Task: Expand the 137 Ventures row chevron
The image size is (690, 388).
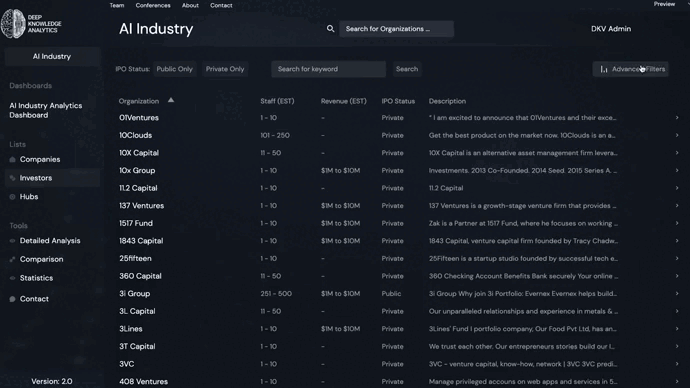Action: click(677, 205)
